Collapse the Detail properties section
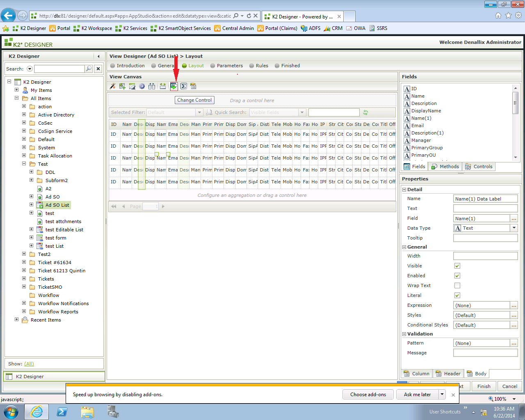Screen dimensions: 525x420 coord(404,189)
